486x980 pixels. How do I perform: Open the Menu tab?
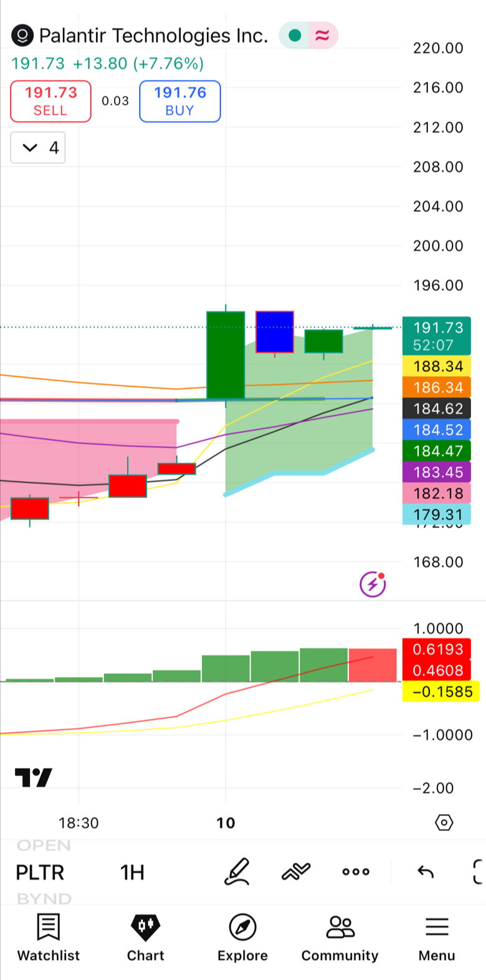coord(437,938)
